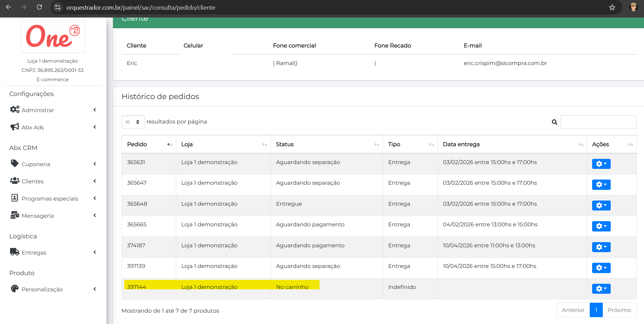644x324 pixels.
Task: Click the Administrar gears icon
Action: point(14,110)
